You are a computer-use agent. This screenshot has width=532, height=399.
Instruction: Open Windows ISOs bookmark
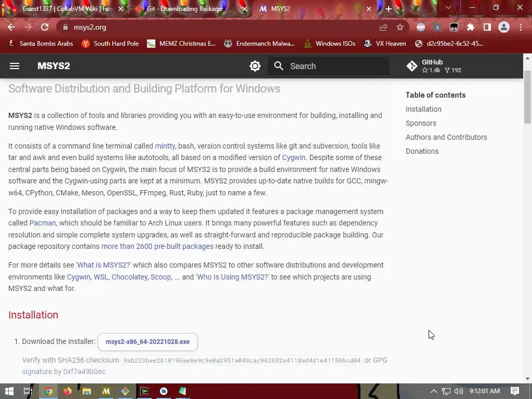(329, 44)
